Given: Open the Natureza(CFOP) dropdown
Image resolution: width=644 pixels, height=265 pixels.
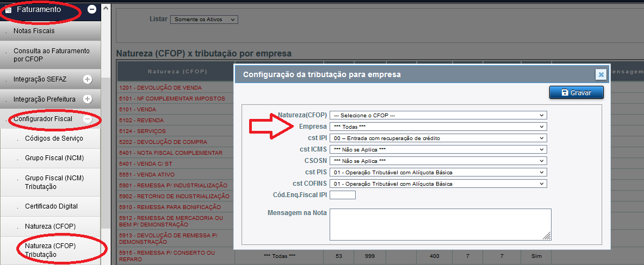Looking at the screenshot, I should click(438, 115).
